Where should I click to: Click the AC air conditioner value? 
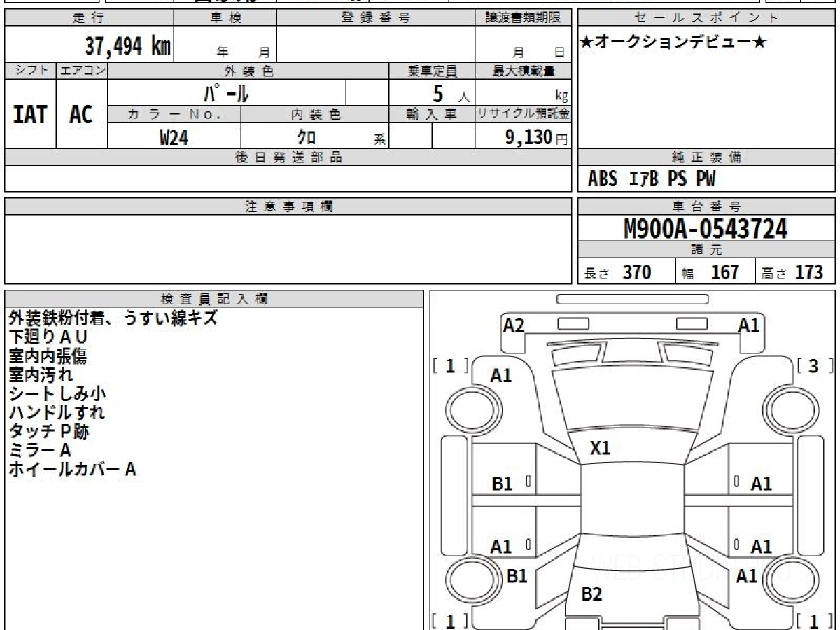coord(81,115)
